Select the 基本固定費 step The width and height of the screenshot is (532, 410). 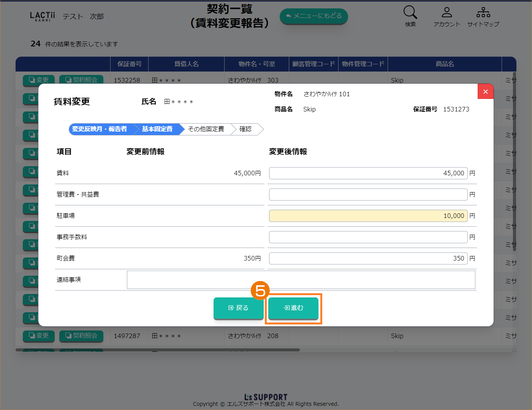pos(157,129)
